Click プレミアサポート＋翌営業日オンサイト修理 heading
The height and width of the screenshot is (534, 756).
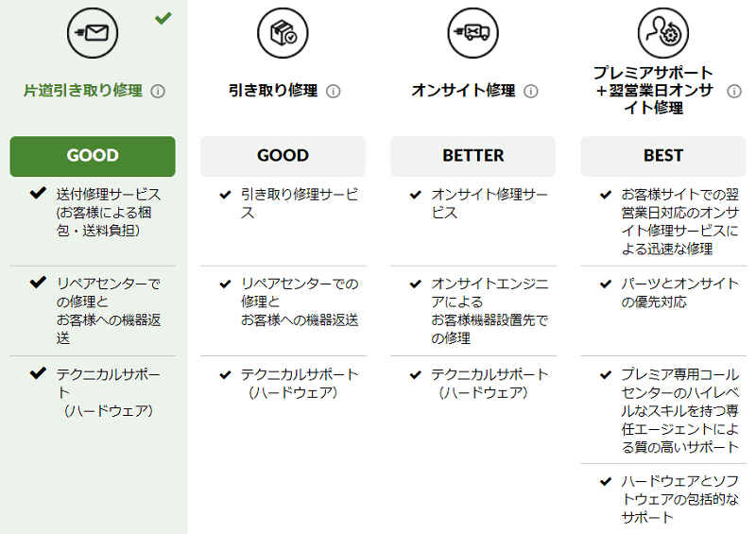tap(653, 90)
